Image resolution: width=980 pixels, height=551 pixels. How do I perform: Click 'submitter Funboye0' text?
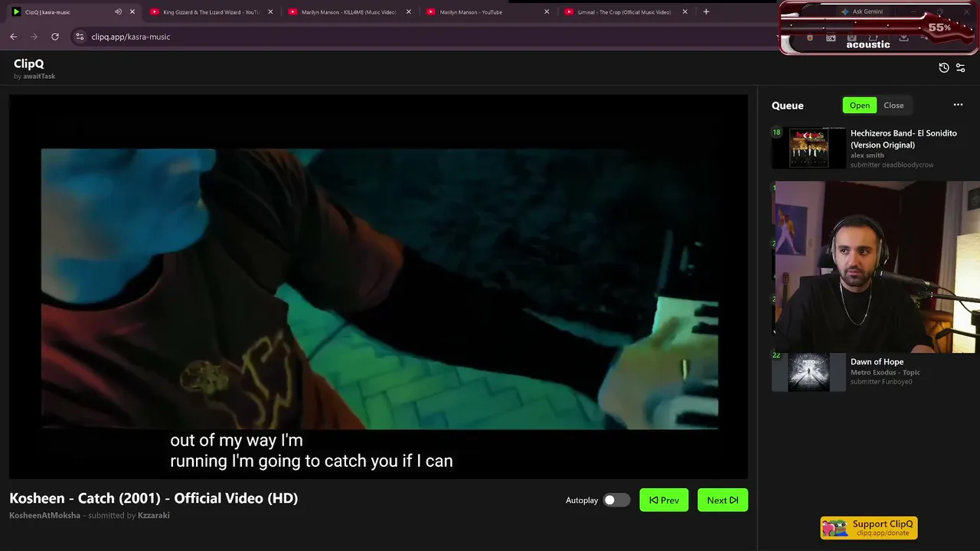(881, 382)
